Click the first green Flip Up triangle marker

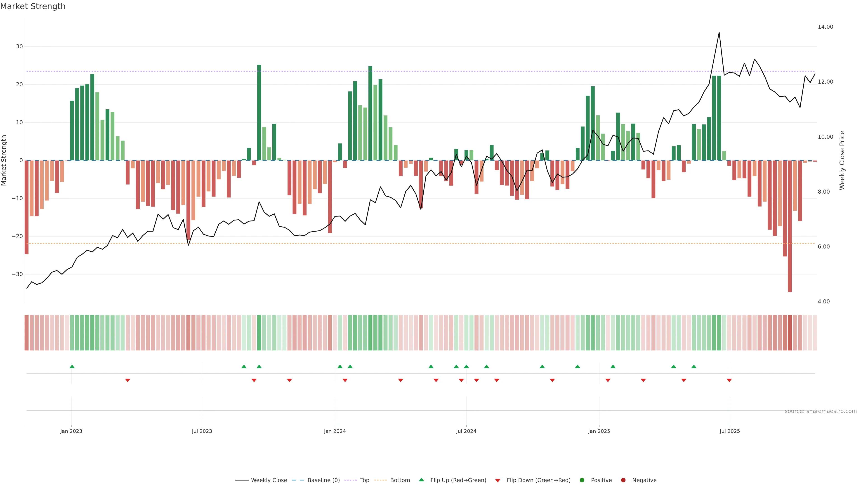[72, 366]
